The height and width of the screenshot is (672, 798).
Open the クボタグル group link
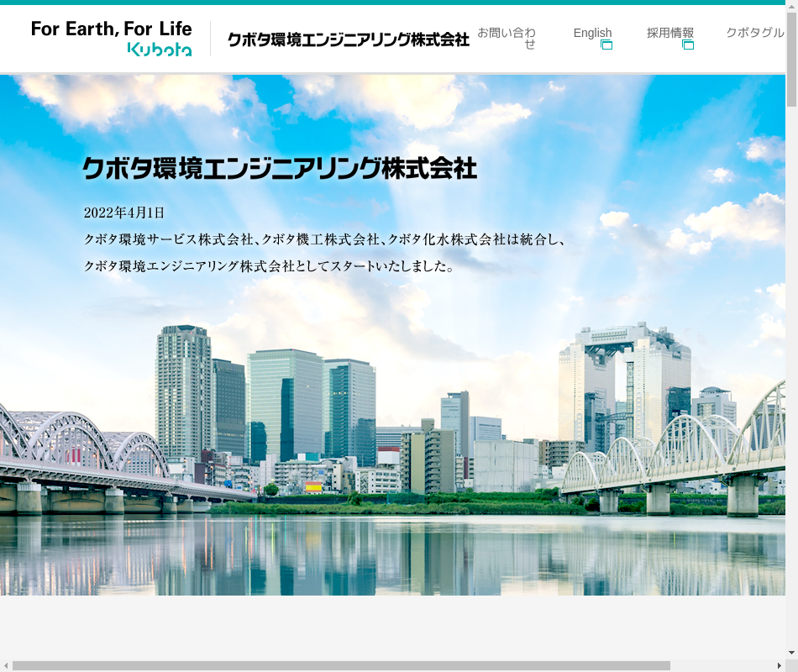click(x=755, y=33)
